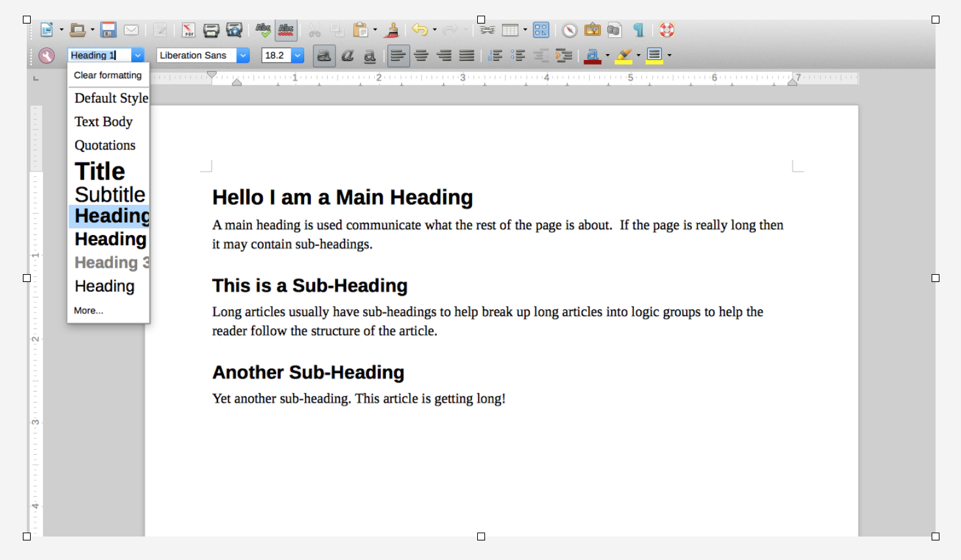Click the New Document icon
Image resolution: width=961 pixels, height=560 pixels.
tap(46, 30)
